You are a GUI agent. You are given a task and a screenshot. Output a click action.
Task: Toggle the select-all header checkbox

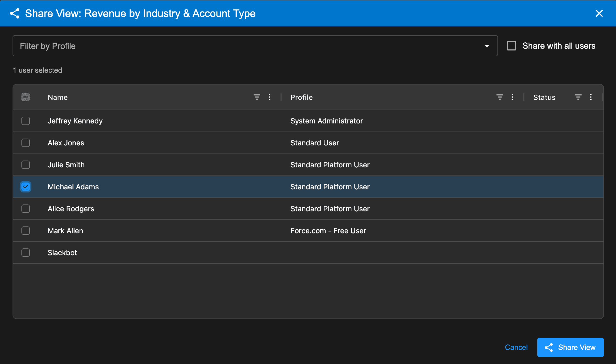point(26,97)
